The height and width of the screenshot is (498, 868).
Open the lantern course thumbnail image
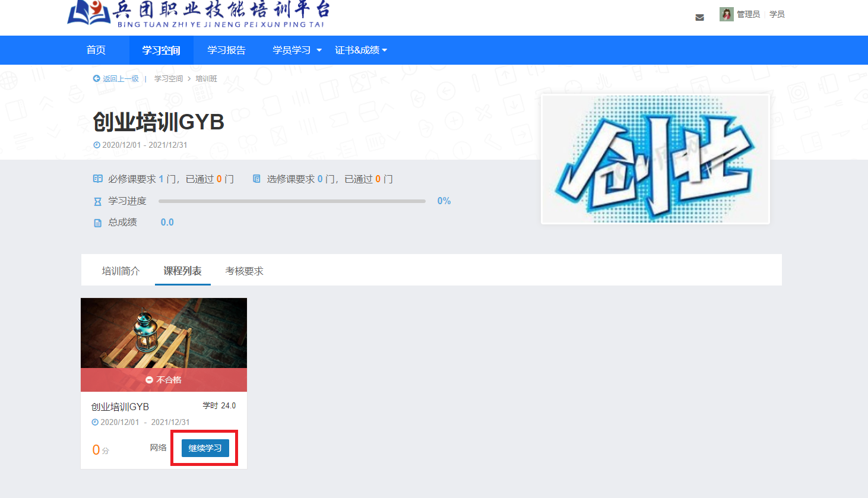(x=164, y=333)
